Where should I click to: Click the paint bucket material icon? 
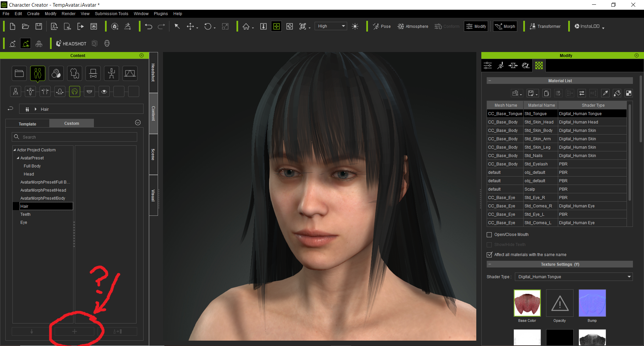pyautogui.click(x=617, y=93)
